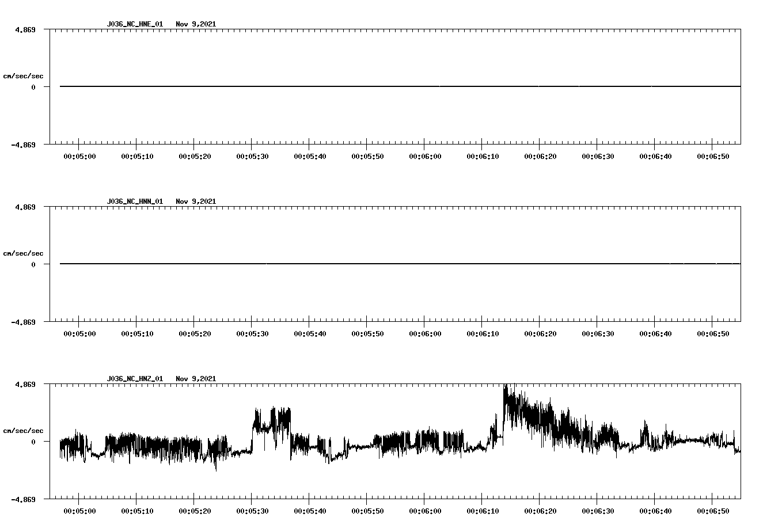
Task: Click the cm/sec/sec unit label of HNN plot
Action: (23, 253)
